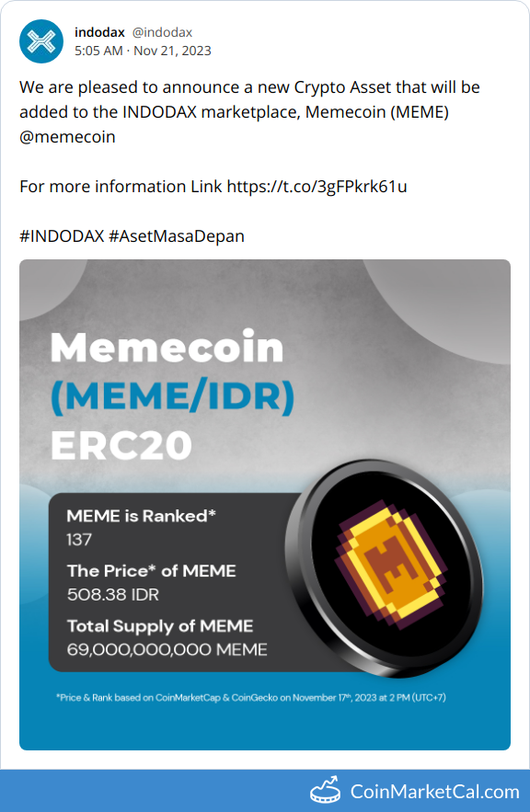Click the ERC20 label in the image
Screen dimensions: 530x812
coord(121,445)
